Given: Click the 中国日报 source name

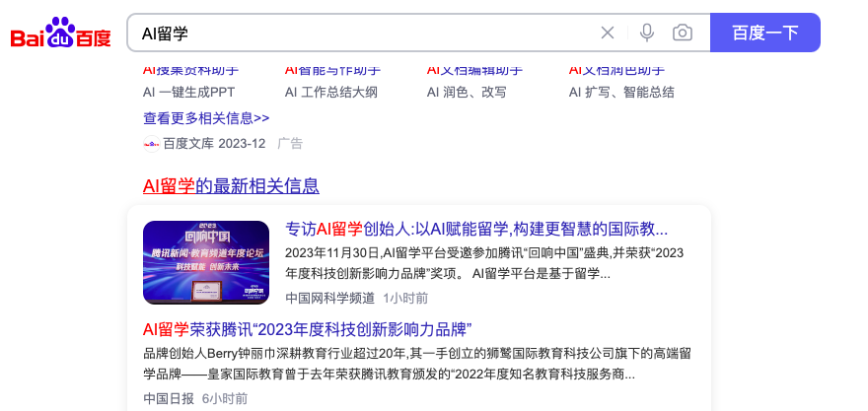Looking at the screenshot, I should 169,398.
